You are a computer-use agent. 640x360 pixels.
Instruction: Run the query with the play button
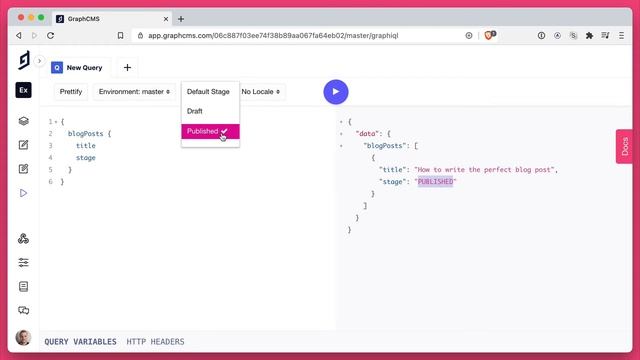[x=336, y=92]
